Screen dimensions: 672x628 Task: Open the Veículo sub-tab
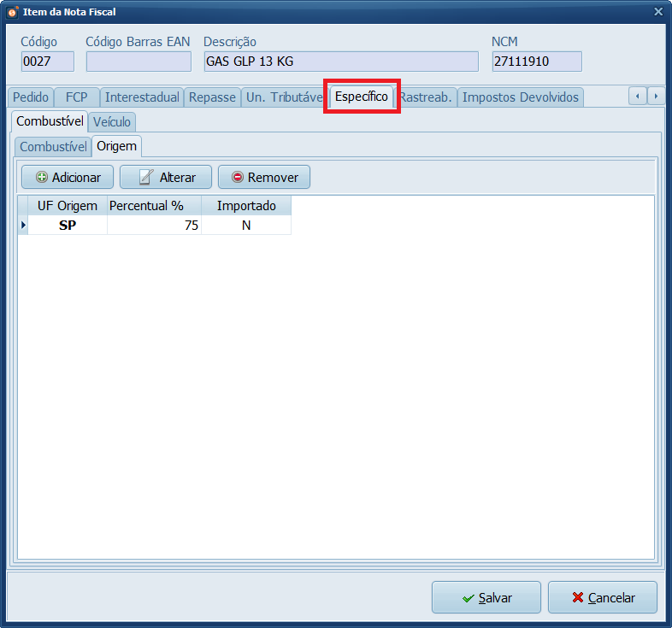(112, 122)
